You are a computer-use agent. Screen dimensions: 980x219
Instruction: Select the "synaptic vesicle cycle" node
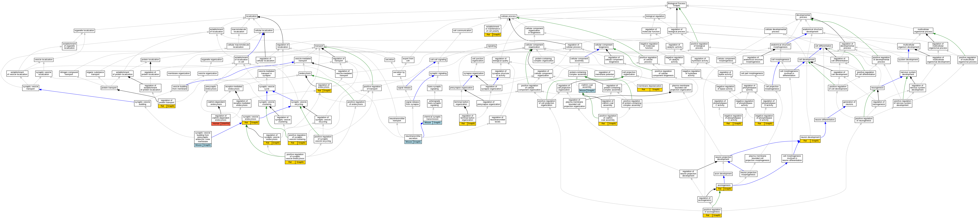click(x=267, y=88)
